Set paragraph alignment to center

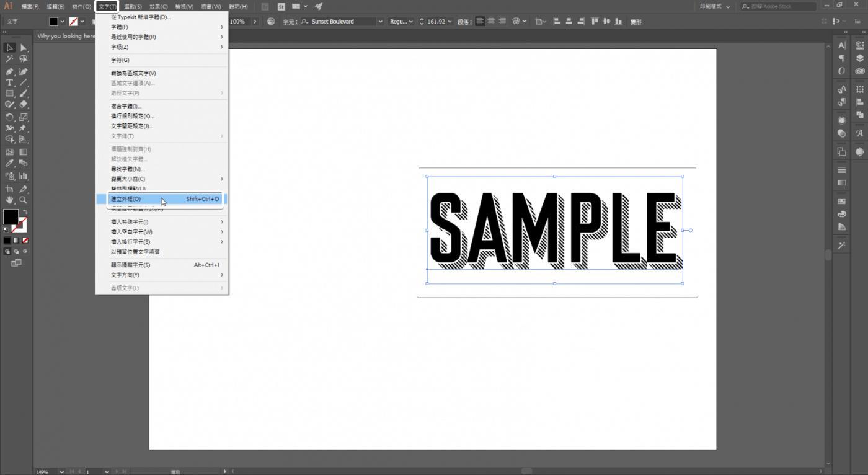(491, 21)
